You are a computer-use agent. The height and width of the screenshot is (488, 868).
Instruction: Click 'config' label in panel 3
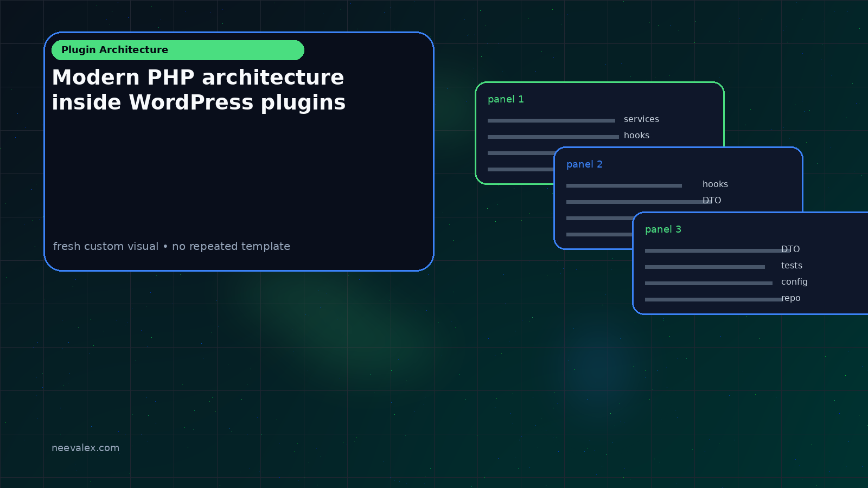(794, 282)
